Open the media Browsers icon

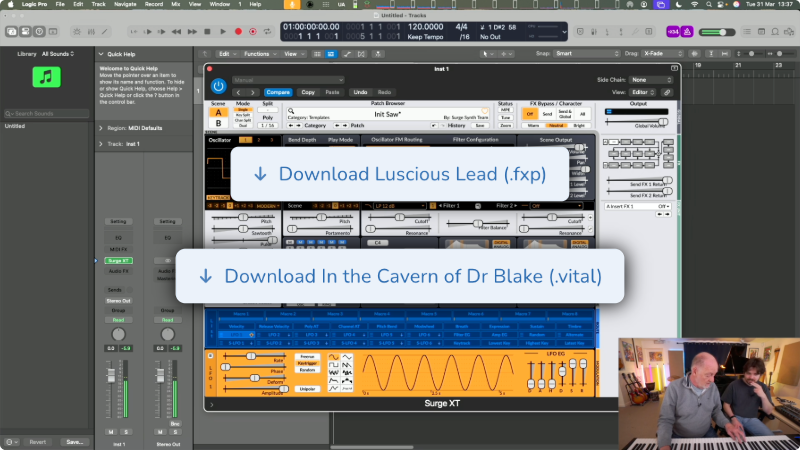[789, 32]
